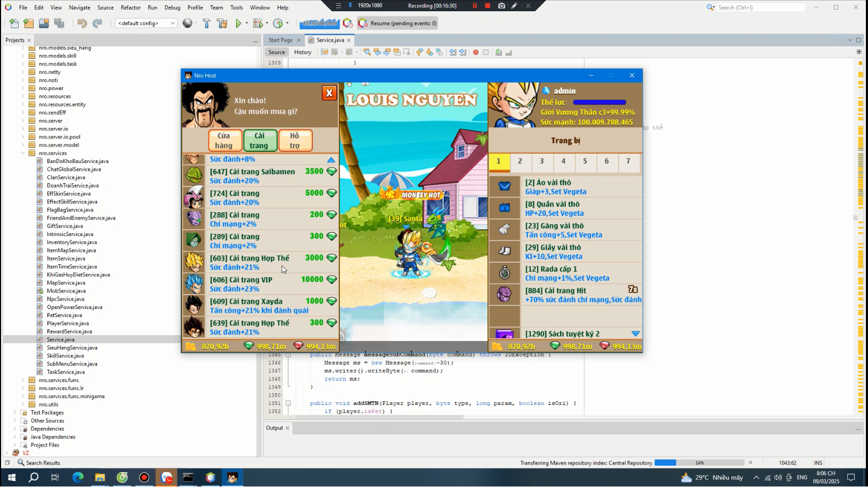
Task: Expand the nro.netty package node
Action: [23, 72]
